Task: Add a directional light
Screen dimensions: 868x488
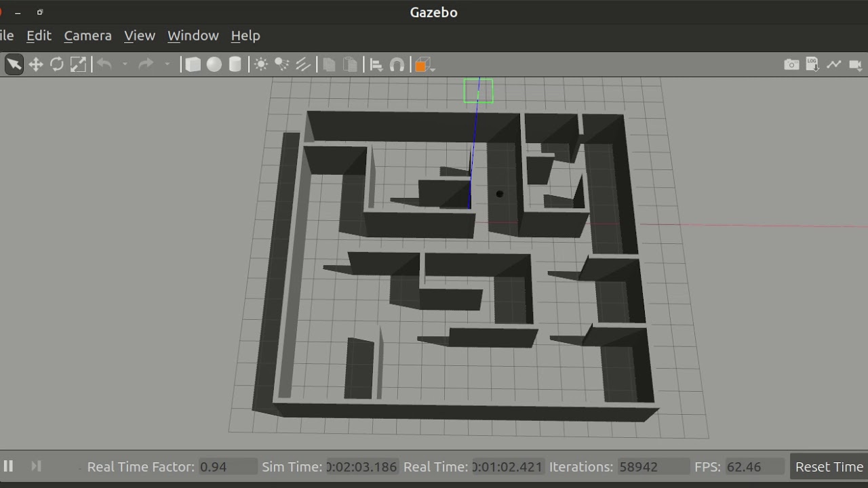Action: click(302, 64)
